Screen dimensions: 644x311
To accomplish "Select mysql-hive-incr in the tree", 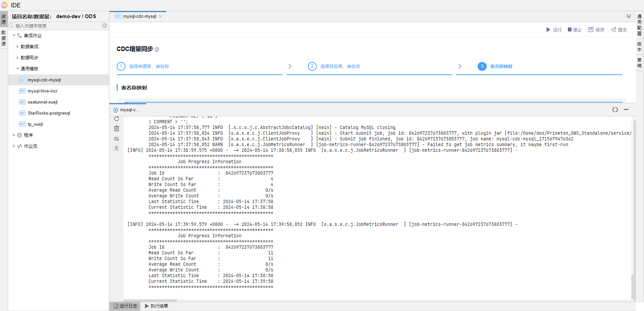I will [x=42, y=91].
